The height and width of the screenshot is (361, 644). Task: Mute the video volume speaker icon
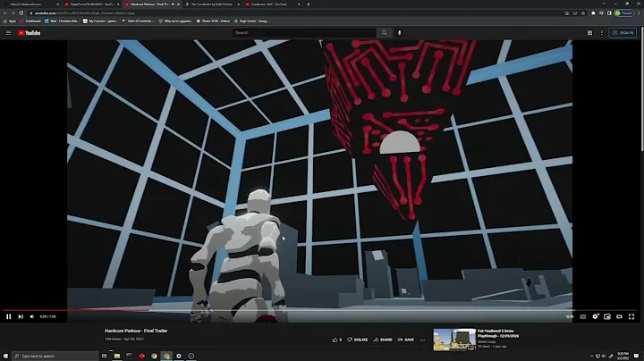32,316
